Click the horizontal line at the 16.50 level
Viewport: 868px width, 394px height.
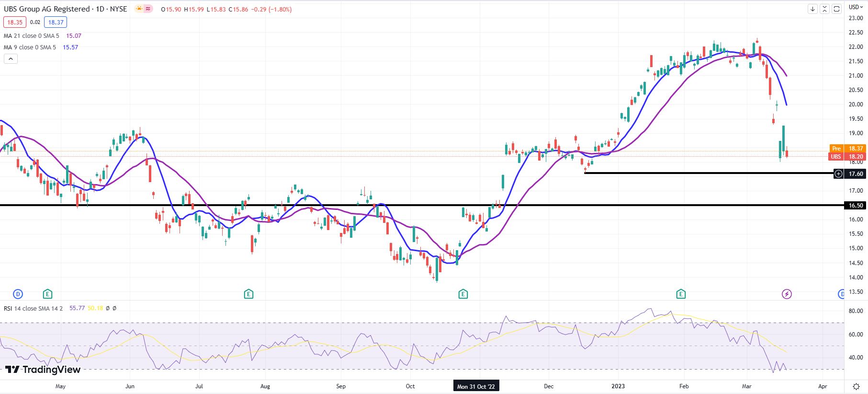tap(421, 205)
